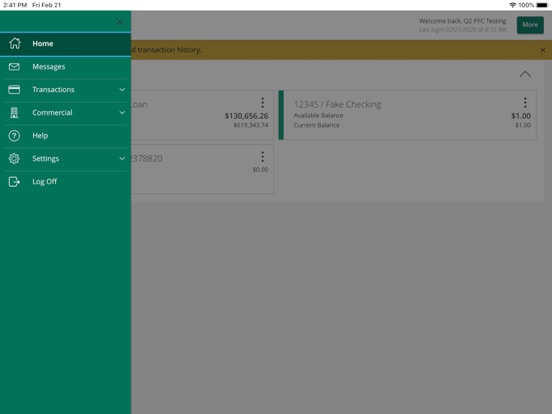Click the Available Balance label
552x414 pixels.
(318, 115)
